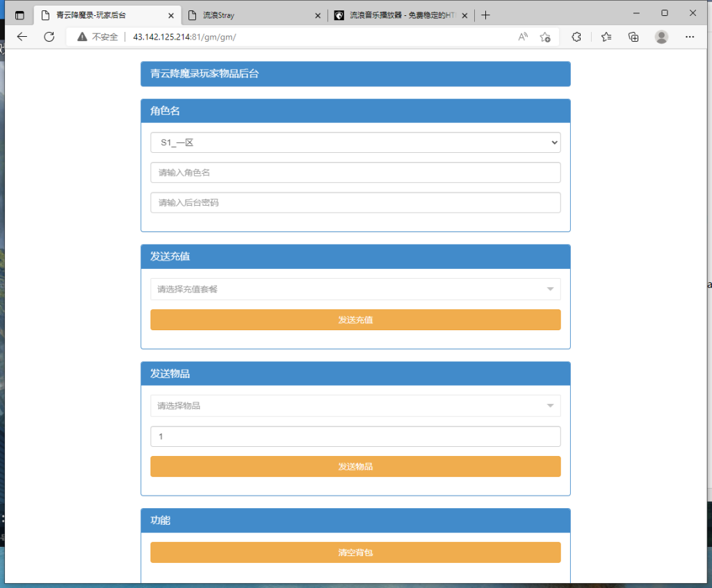Go back using the browser back arrow
This screenshot has width=712, height=588.
click(x=22, y=37)
